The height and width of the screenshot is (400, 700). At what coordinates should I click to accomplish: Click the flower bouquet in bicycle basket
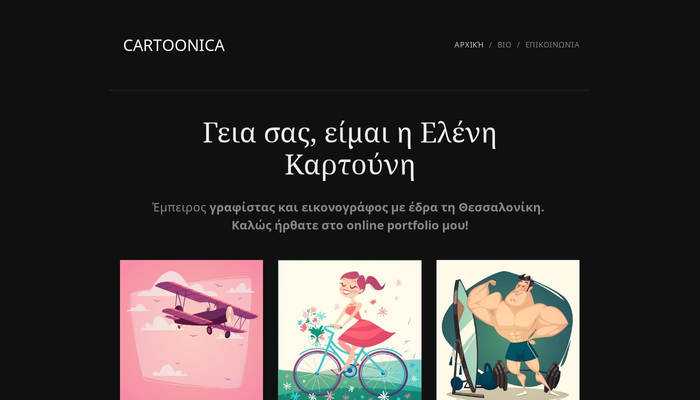click(313, 325)
